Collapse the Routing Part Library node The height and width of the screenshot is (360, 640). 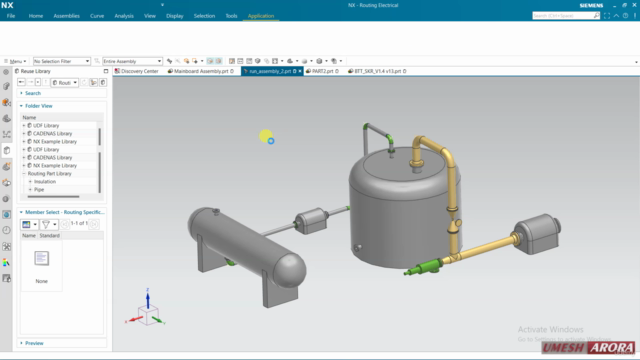[24, 173]
